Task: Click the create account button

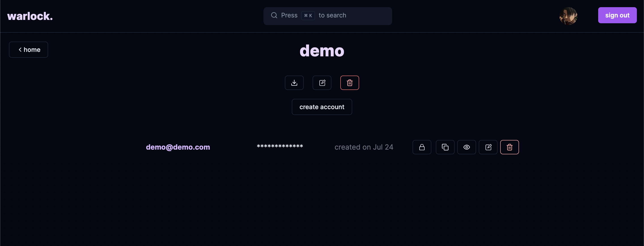Action: pyautogui.click(x=322, y=107)
